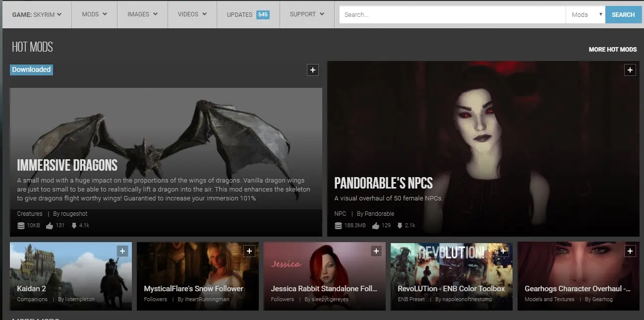This screenshot has width=644, height=320.
Task: Open the Models and Textures category link
Action: pos(549,300)
